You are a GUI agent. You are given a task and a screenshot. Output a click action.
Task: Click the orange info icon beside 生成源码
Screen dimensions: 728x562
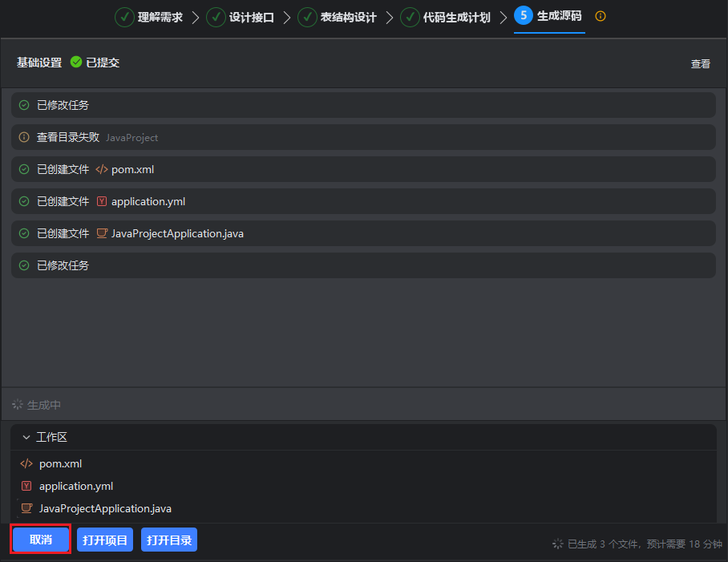click(601, 16)
